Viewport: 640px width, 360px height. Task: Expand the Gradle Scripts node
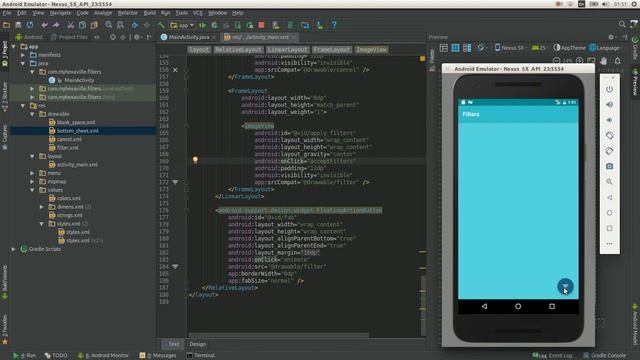tap(14, 249)
